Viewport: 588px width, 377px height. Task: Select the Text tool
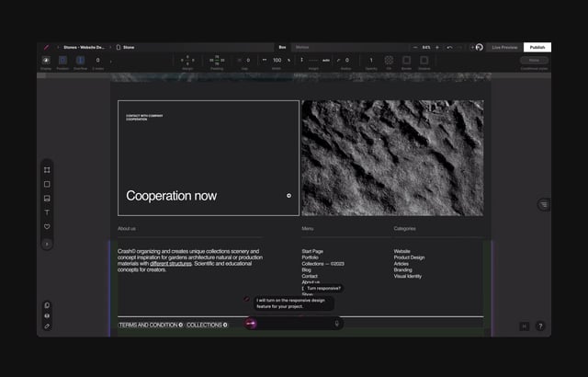[x=47, y=212]
